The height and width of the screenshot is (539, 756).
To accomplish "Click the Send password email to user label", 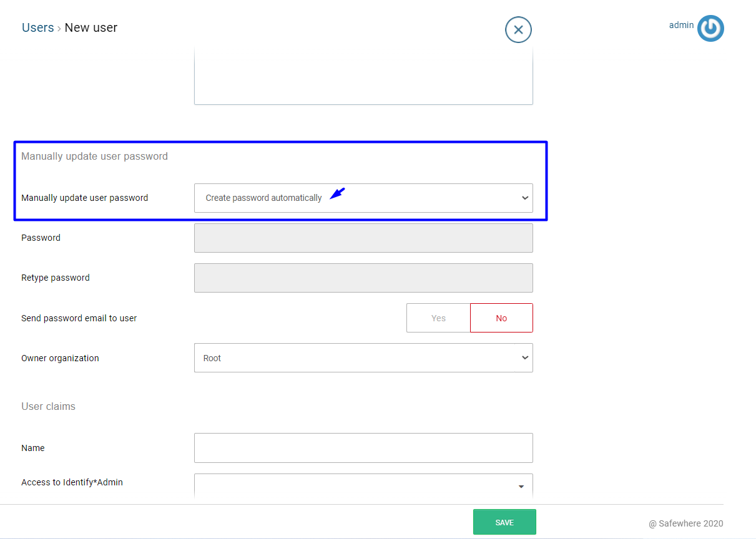I will point(79,318).
